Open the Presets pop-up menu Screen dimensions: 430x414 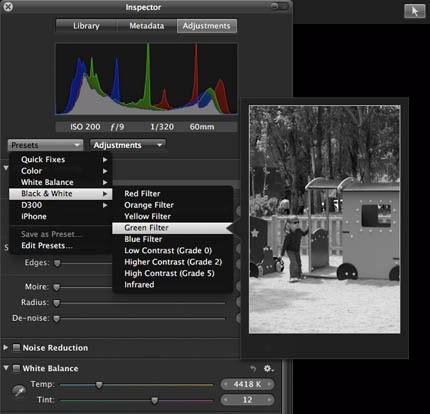pos(45,145)
